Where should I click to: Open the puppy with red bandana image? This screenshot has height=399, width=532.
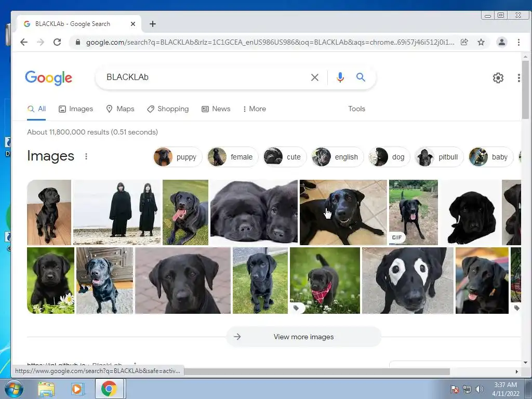pyautogui.click(x=325, y=281)
